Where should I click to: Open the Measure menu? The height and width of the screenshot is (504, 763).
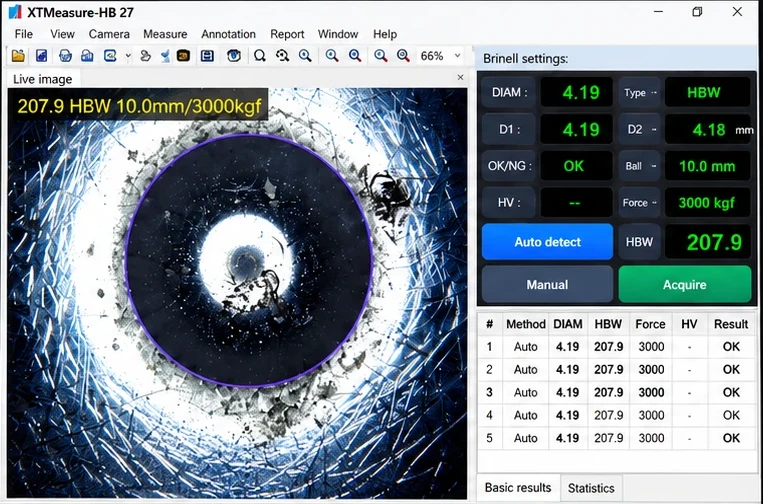pyautogui.click(x=165, y=34)
